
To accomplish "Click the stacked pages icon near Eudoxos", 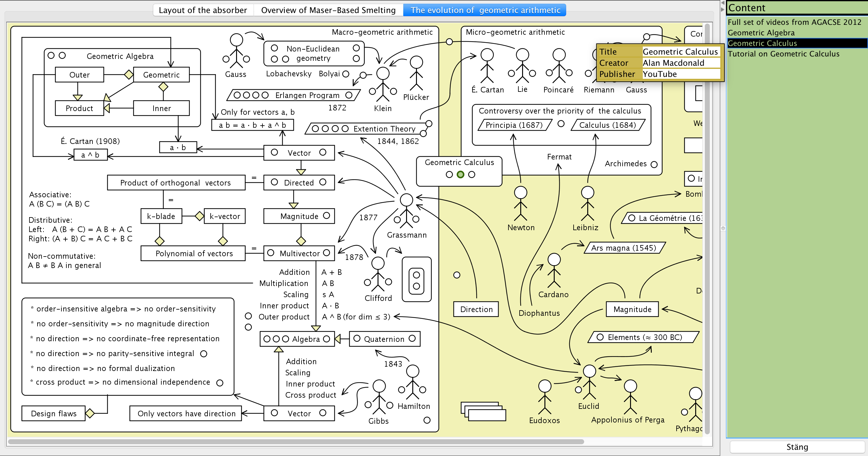I will point(483,411).
